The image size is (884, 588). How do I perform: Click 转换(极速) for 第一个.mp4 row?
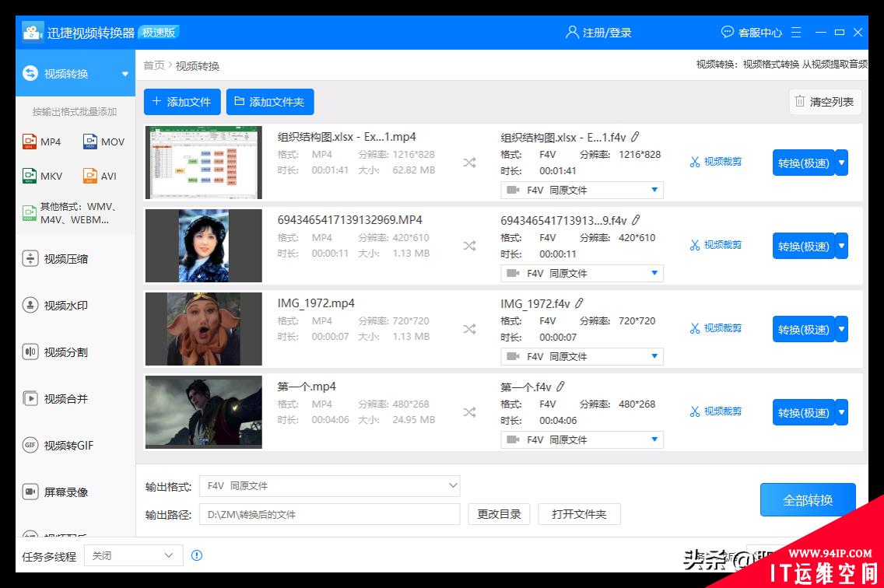(x=803, y=413)
